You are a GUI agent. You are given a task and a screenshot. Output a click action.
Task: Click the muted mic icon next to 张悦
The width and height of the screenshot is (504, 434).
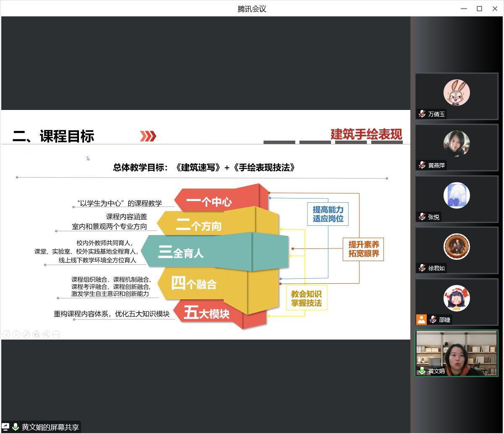[x=422, y=217]
